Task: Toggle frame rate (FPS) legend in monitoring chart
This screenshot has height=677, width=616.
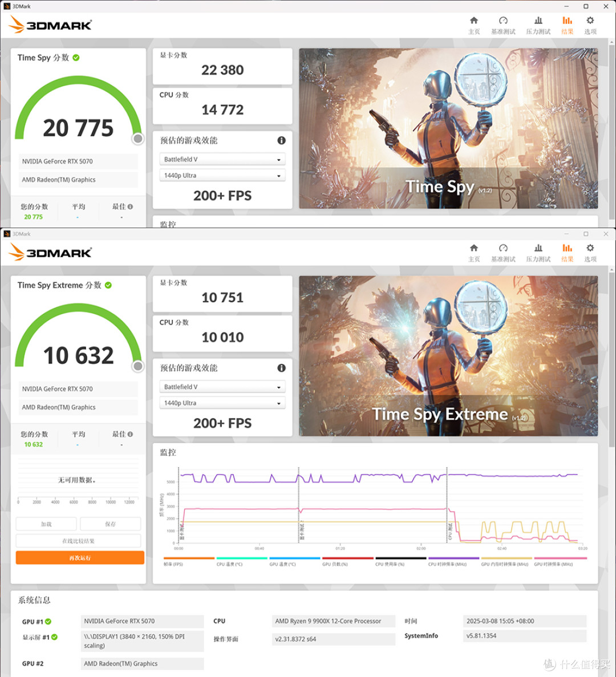Action: coord(189,561)
